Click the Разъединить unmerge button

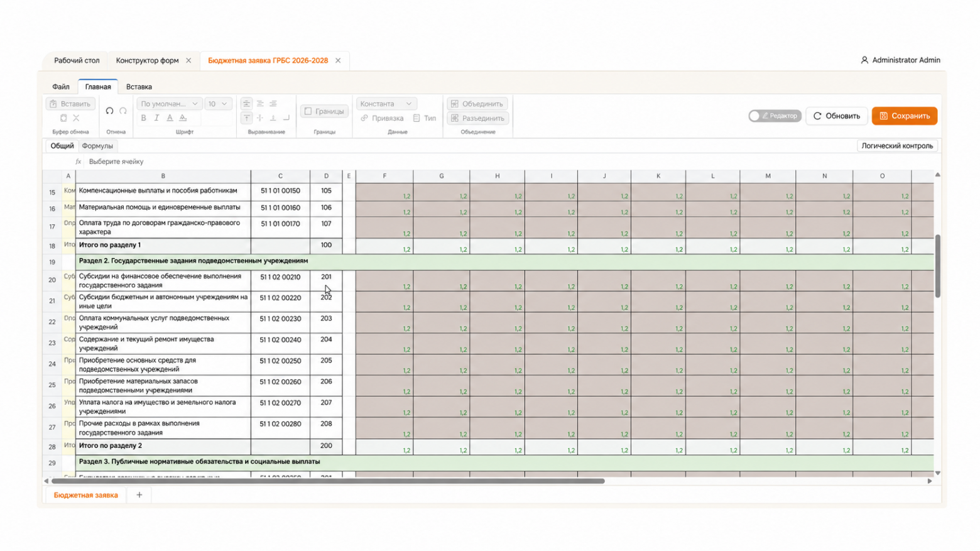(477, 118)
